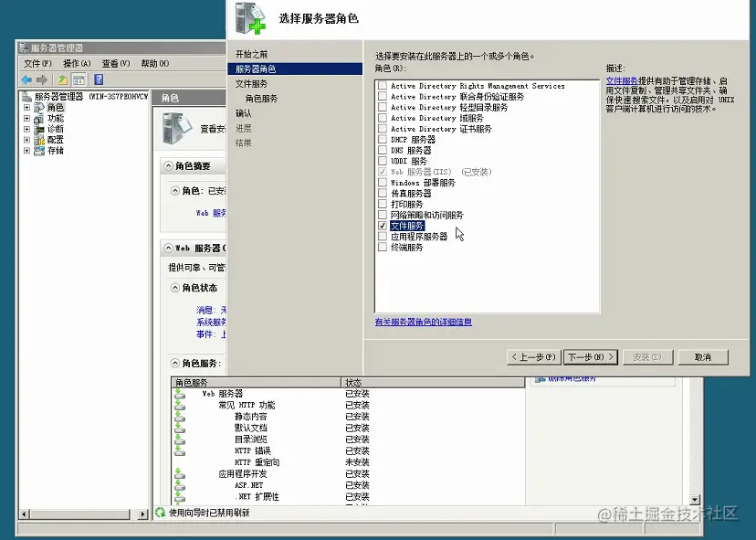Select the 功能 node in the tree
Image resolution: width=756 pixels, height=540 pixels.
[56, 118]
